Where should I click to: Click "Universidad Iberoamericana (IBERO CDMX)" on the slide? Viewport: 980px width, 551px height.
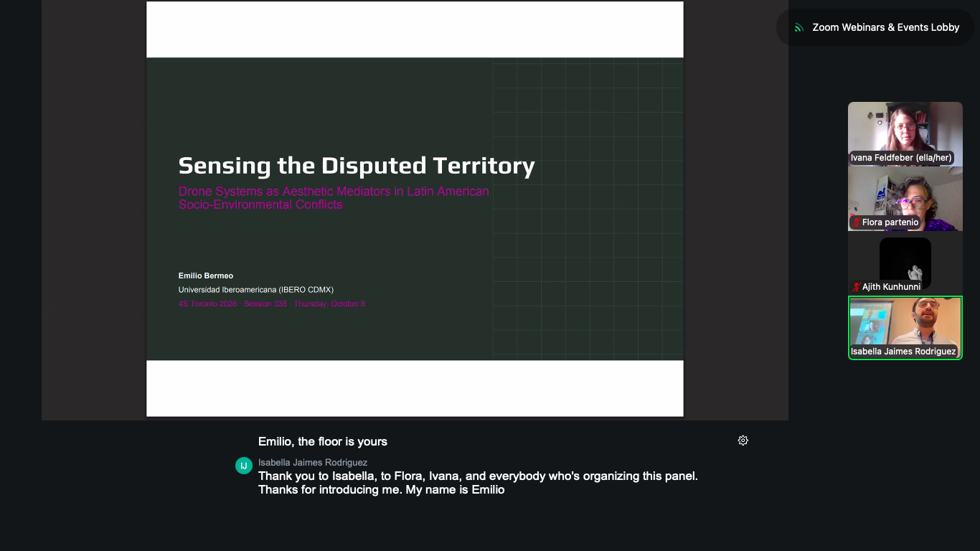pos(256,290)
